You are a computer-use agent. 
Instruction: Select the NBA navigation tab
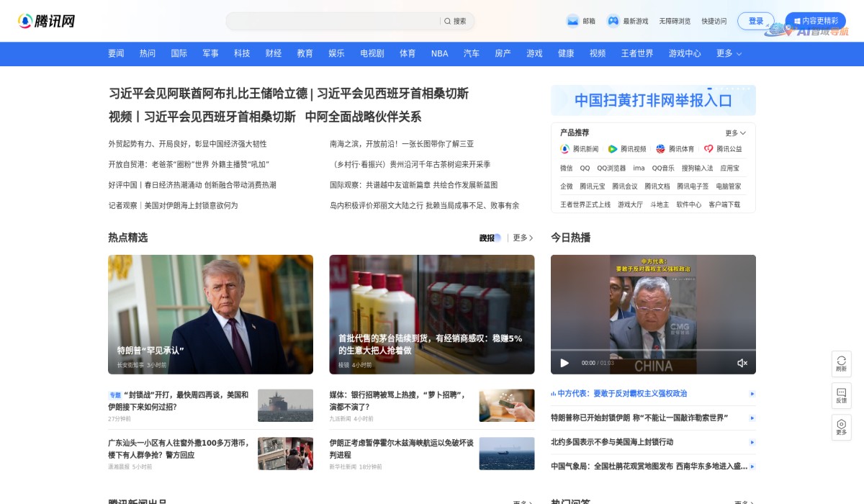(439, 53)
